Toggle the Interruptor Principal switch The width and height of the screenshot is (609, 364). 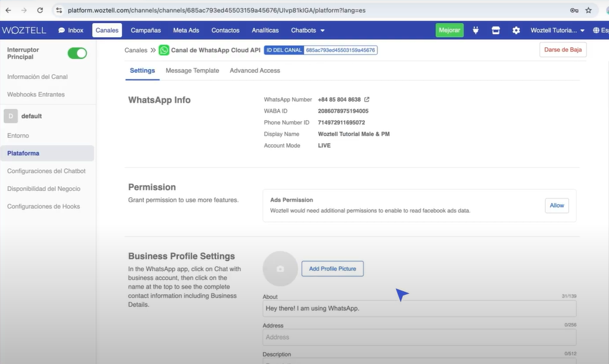click(77, 53)
